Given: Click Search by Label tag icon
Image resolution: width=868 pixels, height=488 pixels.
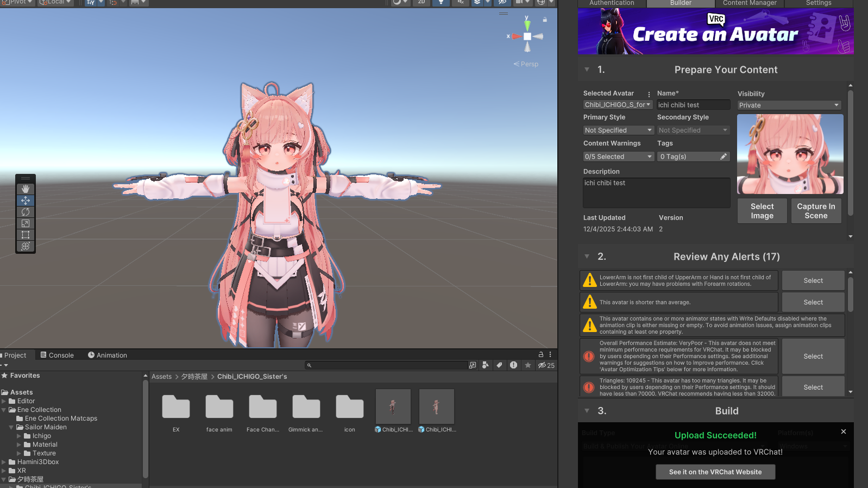Looking at the screenshot, I should pos(499,365).
